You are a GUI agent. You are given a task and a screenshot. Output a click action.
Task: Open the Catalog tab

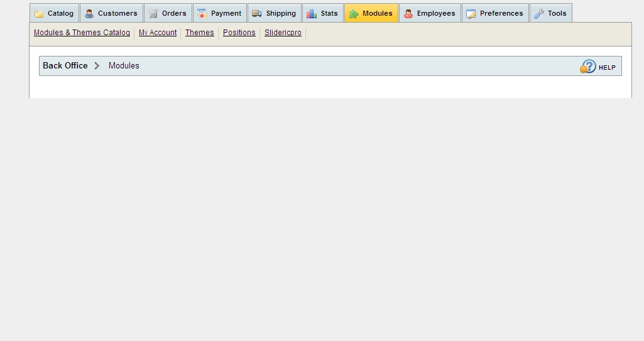[54, 13]
